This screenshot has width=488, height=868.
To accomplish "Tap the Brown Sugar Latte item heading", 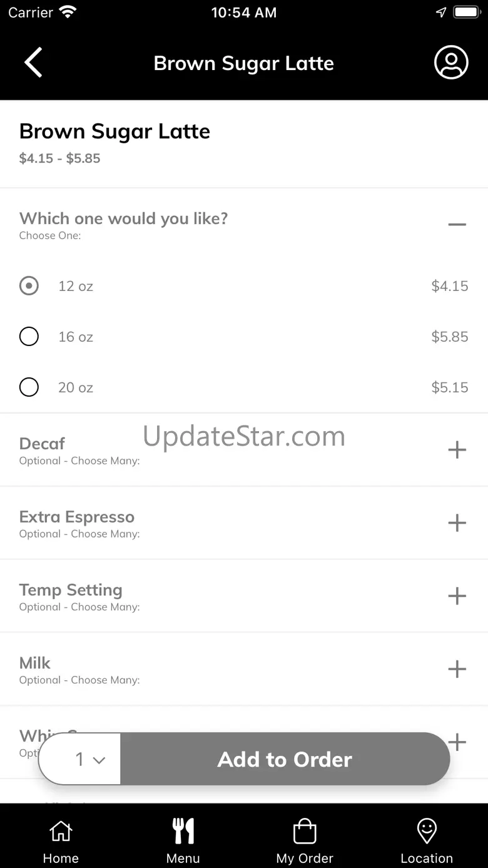I will (114, 131).
